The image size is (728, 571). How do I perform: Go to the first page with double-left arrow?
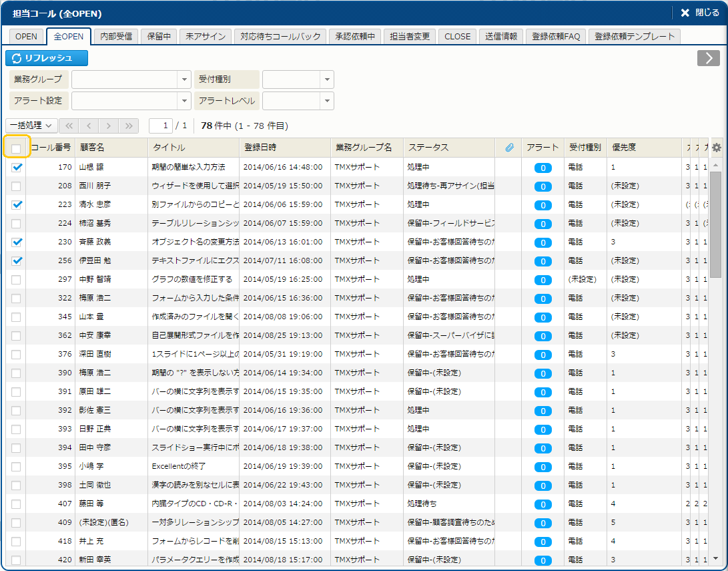[69, 126]
